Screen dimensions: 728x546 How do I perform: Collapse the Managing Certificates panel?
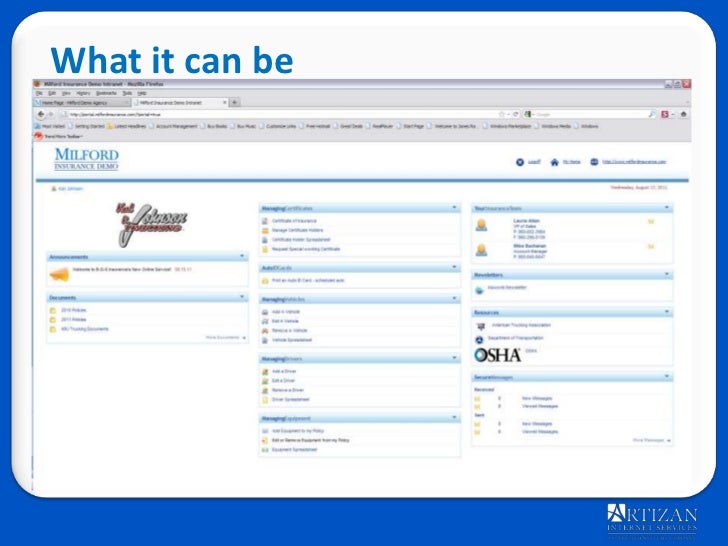[455, 208]
